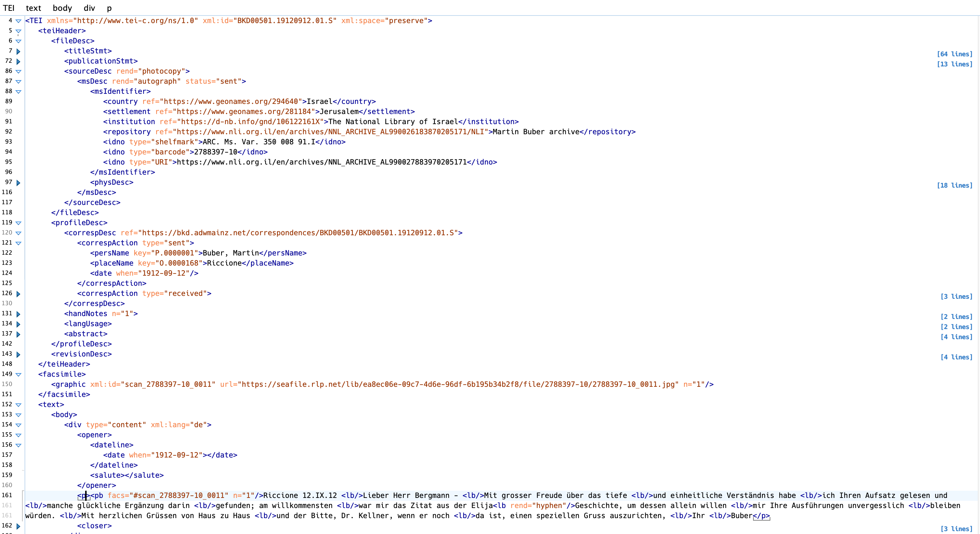Viewport: 980px width, 534px height.
Task: Collapse sourceDesc element on line 86
Action: point(18,71)
